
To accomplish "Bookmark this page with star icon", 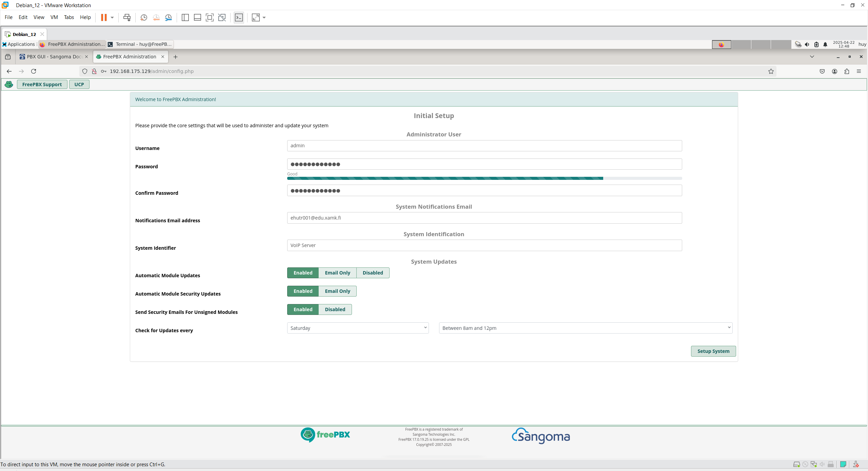I will coord(771,71).
